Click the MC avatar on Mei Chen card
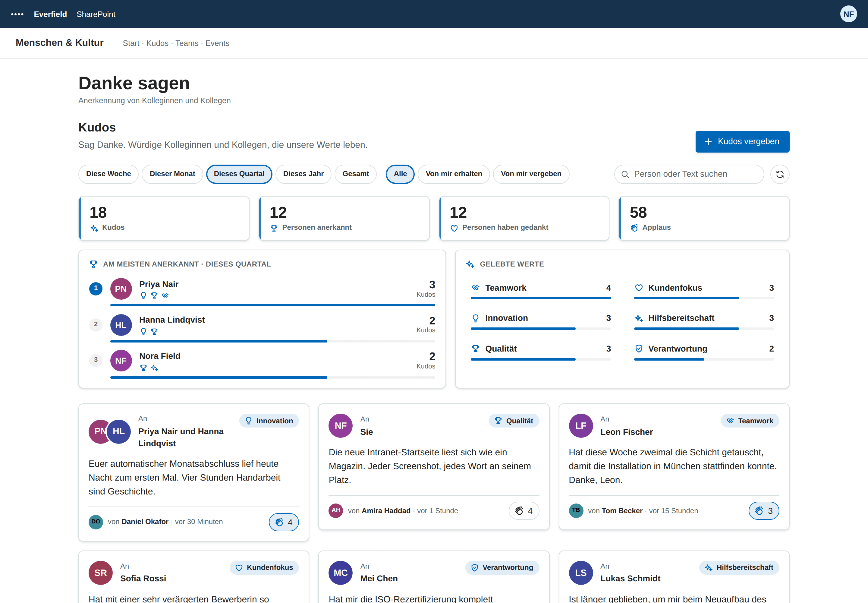The image size is (868, 603). pyautogui.click(x=341, y=573)
